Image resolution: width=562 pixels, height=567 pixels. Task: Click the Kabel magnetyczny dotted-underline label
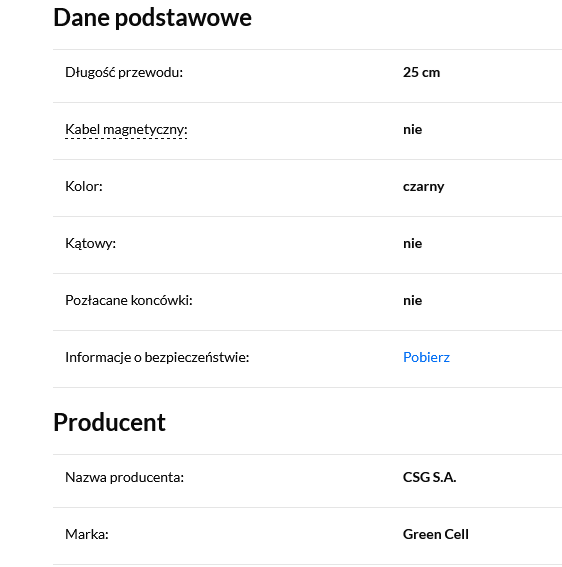(126, 130)
